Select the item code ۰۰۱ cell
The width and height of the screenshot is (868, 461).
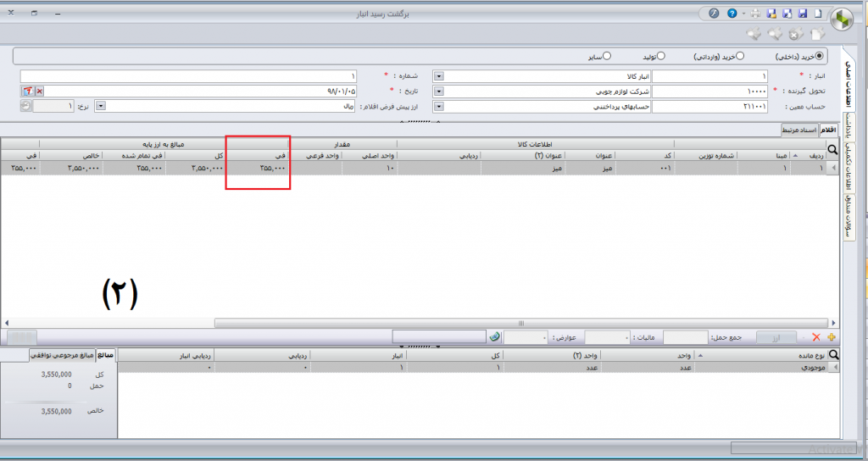coord(645,168)
